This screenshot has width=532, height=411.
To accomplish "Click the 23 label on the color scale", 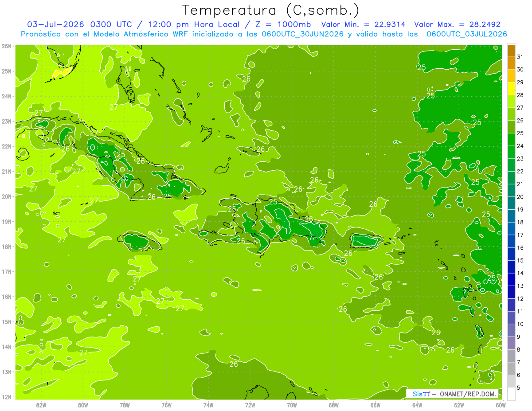I will pyautogui.click(x=520, y=159).
